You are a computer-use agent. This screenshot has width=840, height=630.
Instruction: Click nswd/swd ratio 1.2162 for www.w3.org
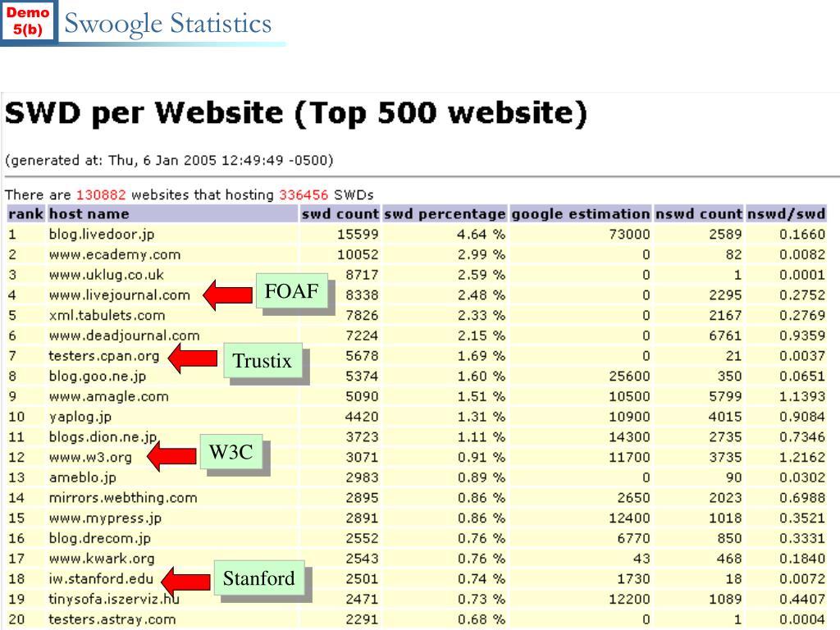802,458
